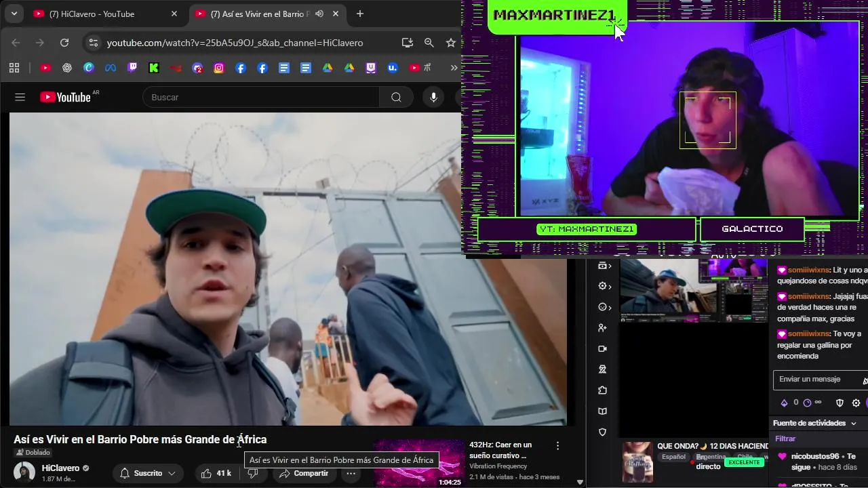Click the Doblado dubbed badge

33,452
